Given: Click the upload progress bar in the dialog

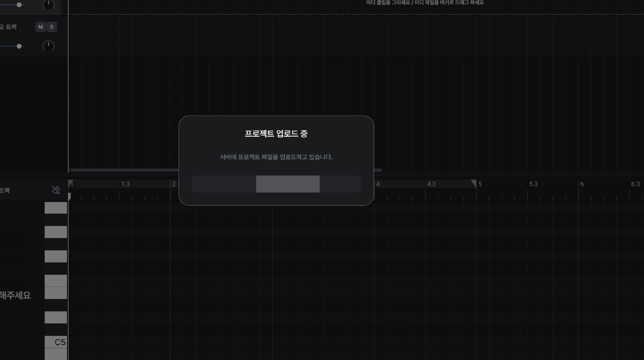Looking at the screenshot, I should tap(276, 184).
